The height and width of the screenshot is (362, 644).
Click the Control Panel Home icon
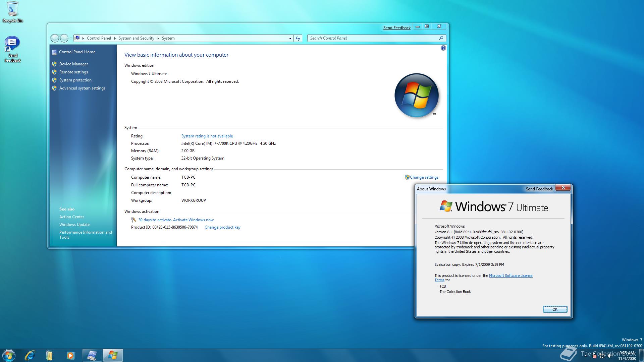[54, 52]
